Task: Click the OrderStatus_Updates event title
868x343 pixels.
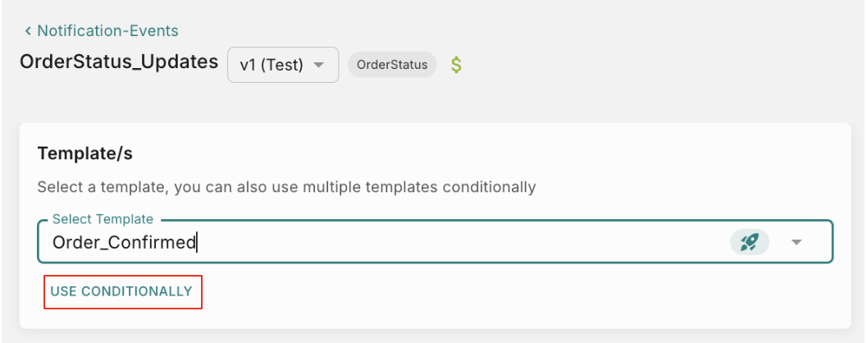Action: (x=119, y=62)
